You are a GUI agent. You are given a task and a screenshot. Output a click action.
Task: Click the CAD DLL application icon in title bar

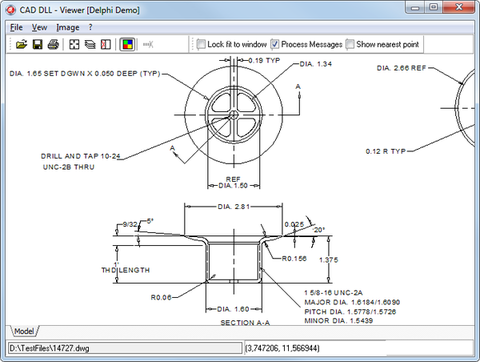pos(10,10)
